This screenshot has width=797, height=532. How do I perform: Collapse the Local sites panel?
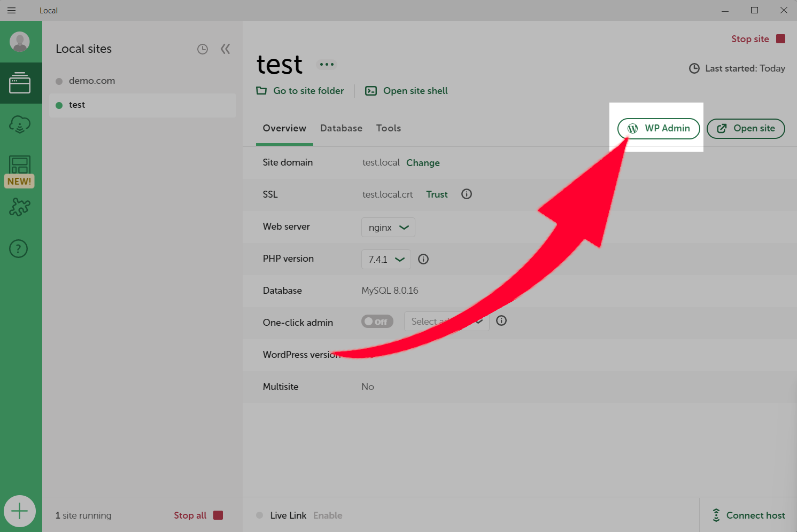coord(226,49)
